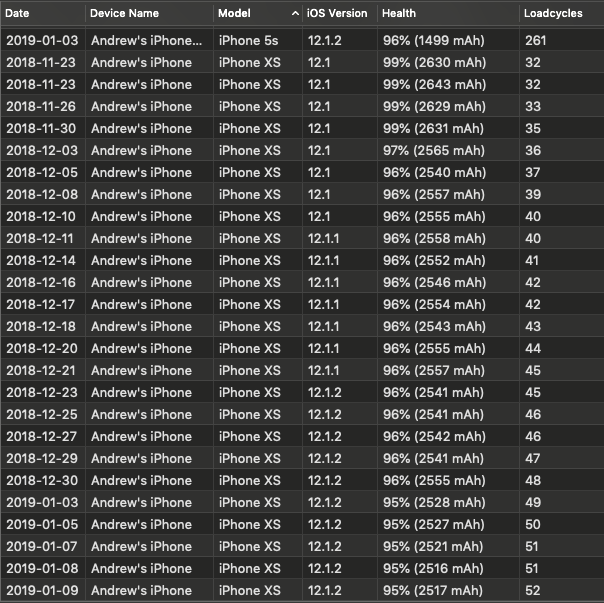This screenshot has height=603, width=604.
Task: Click loadcycles value 39
Action: 533,194
